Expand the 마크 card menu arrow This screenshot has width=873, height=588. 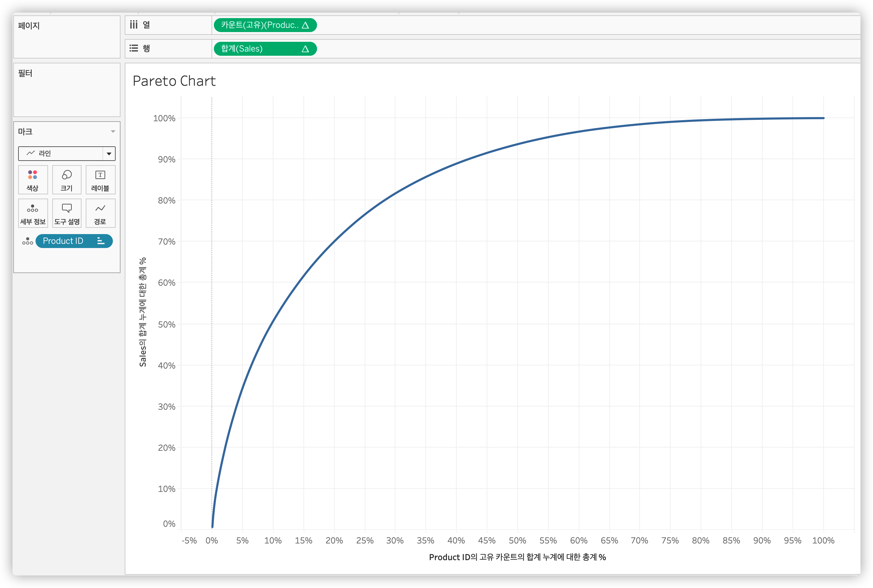tap(113, 132)
